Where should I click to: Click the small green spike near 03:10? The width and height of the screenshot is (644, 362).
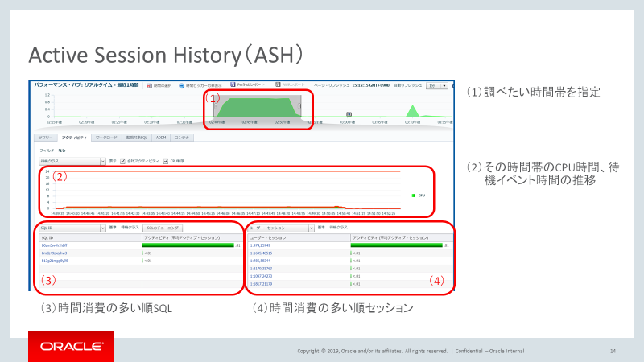pyautogui.click(x=412, y=111)
